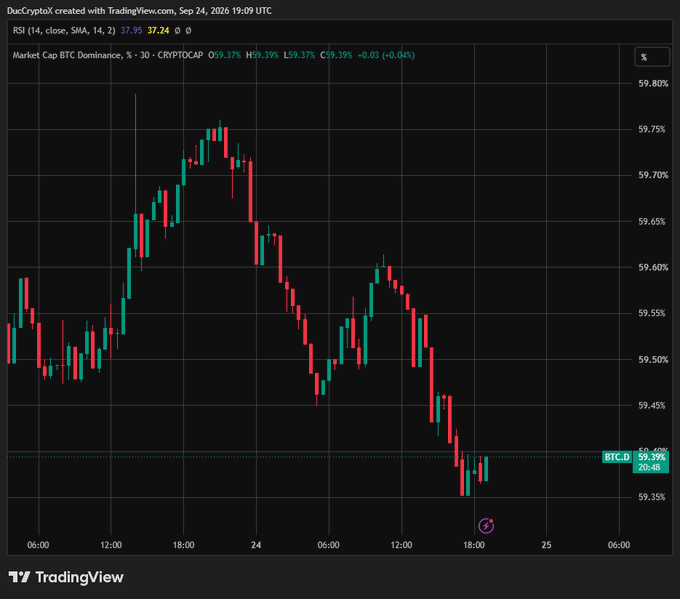Click the CRYPTOCAP source label
Screen dimensions: 680x599
point(180,55)
